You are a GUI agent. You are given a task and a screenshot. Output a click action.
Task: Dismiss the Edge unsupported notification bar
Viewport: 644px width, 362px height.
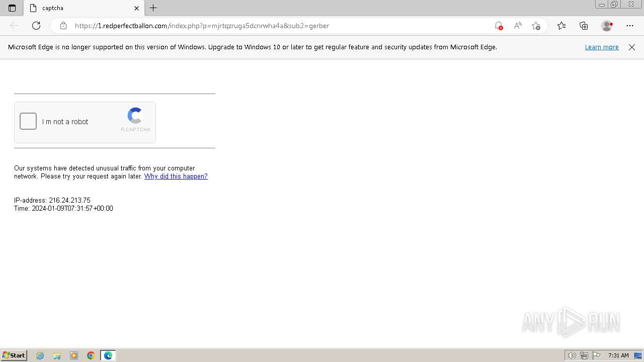coord(632,47)
